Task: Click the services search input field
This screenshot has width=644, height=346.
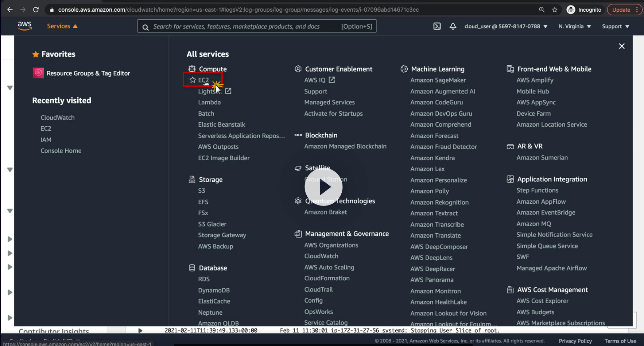Action: pyautogui.click(x=257, y=26)
